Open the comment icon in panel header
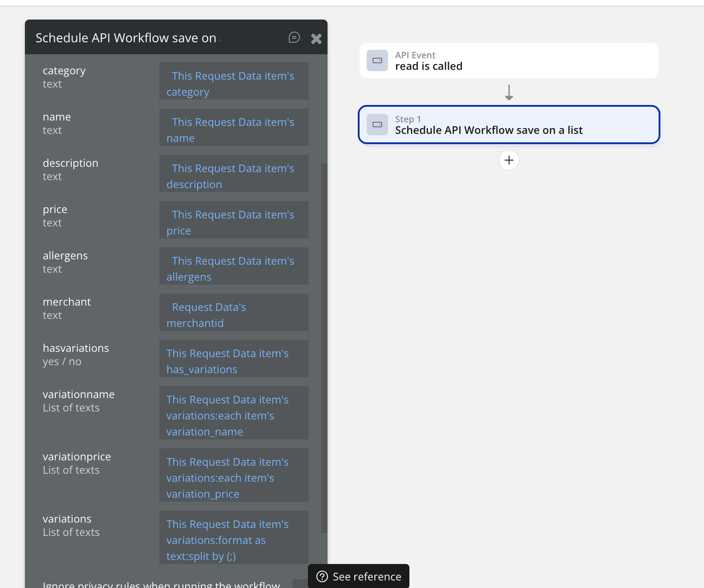The width and height of the screenshot is (704, 588). (x=294, y=37)
